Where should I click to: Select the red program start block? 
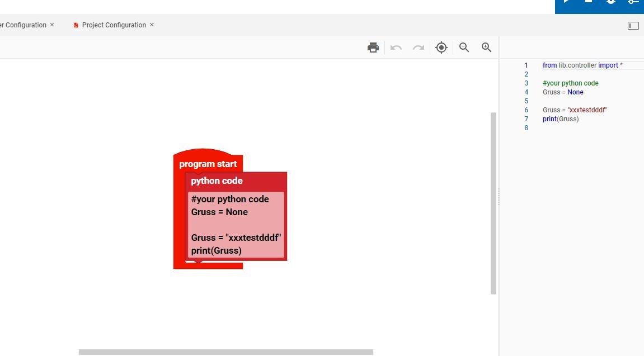tap(208, 164)
